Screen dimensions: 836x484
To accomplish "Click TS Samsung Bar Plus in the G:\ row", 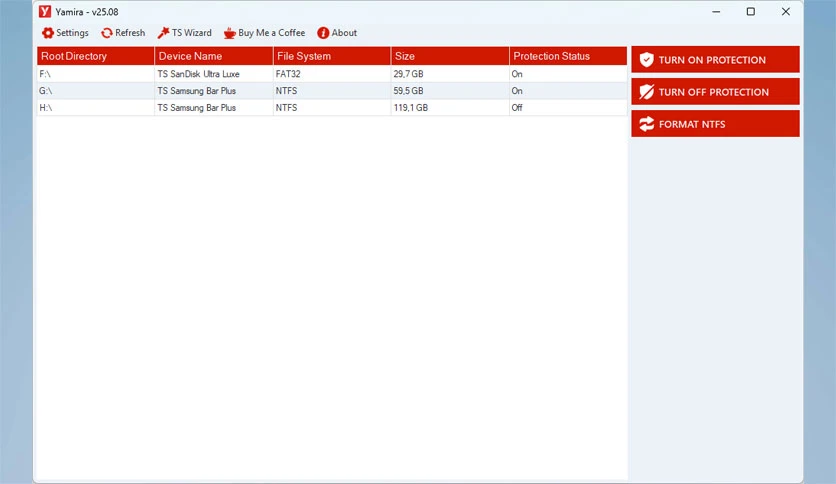I will pyautogui.click(x=196, y=91).
